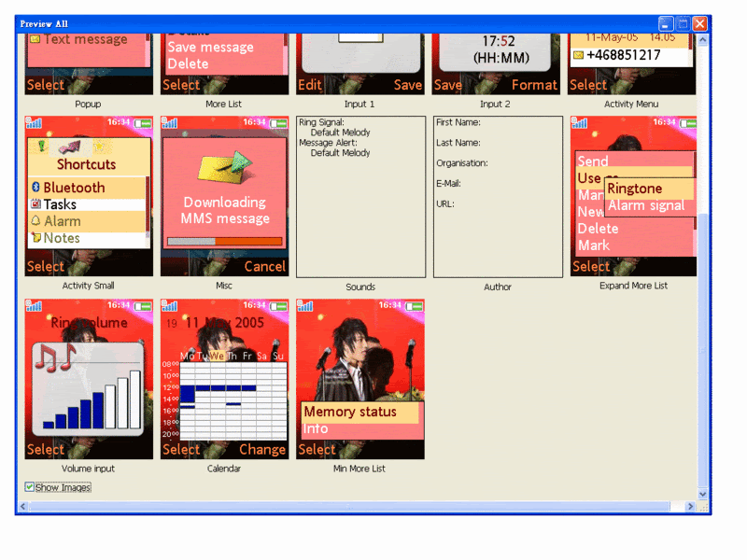Click the First Name field label
747x560 pixels.
pos(458,122)
